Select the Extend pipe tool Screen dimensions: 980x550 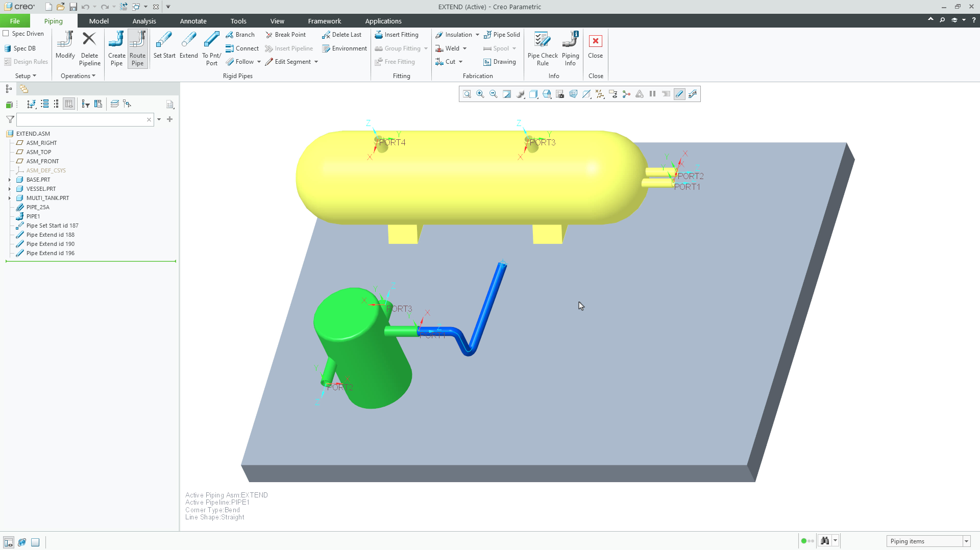point(188,45)
